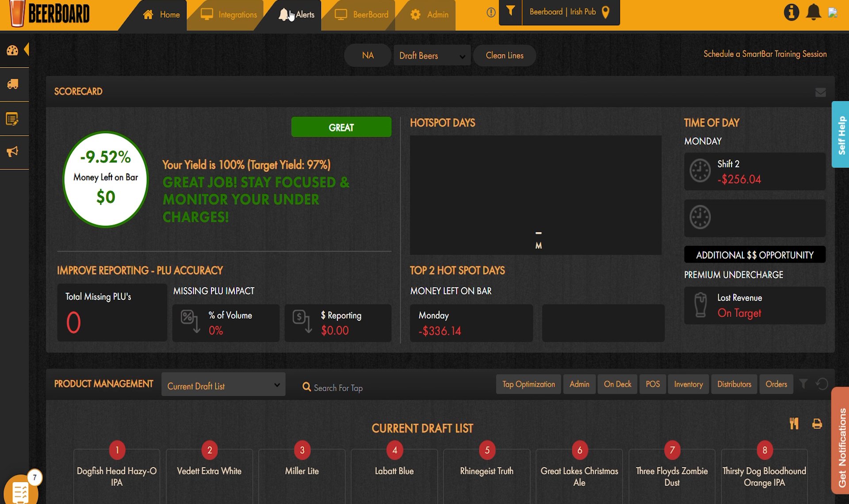Screen dimensions: 849x504
Task: Open the Admin tab in top navigation
Action: click(428, 15)
